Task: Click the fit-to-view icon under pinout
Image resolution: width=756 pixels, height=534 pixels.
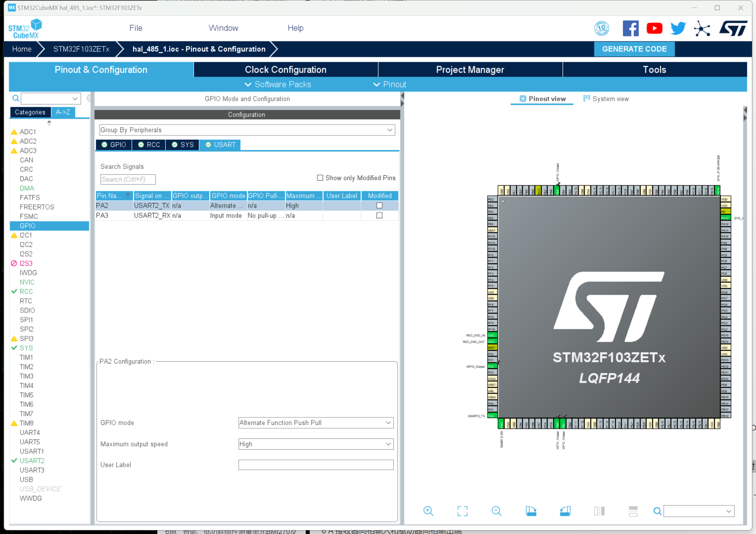Action: point(462,511)
